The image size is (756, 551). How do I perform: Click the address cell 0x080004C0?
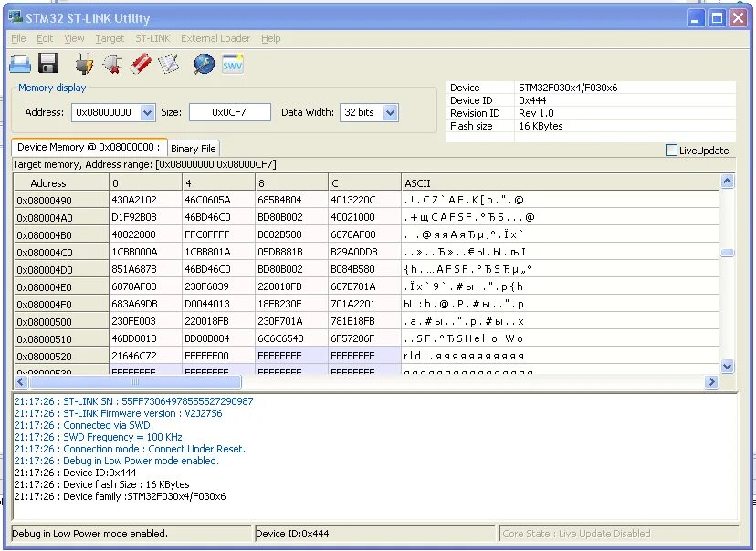pyautogui.click(x=61, y=253)
